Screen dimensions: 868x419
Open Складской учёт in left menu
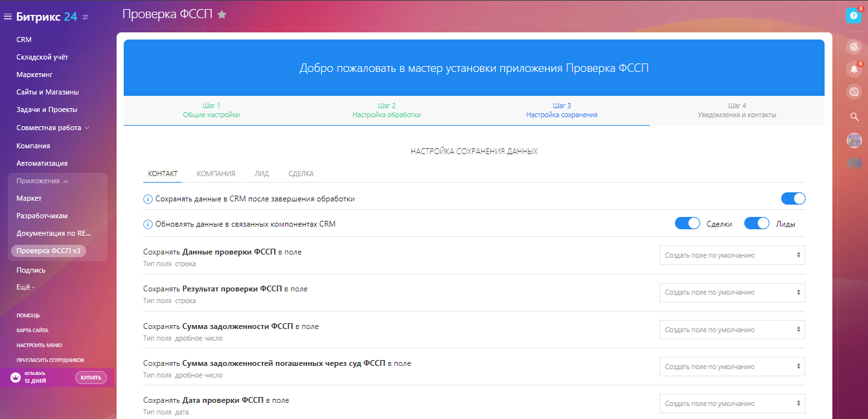click(42, 57)
